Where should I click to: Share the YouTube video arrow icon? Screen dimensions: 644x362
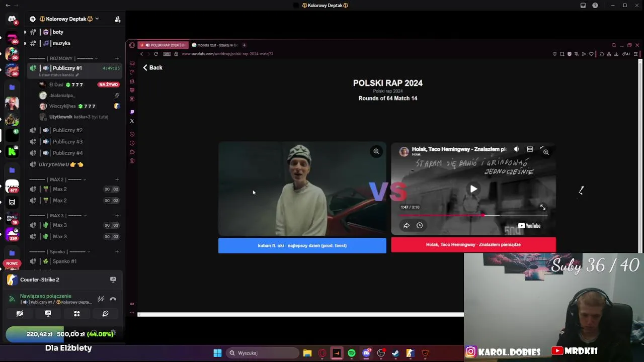click(x=406, y=226)
